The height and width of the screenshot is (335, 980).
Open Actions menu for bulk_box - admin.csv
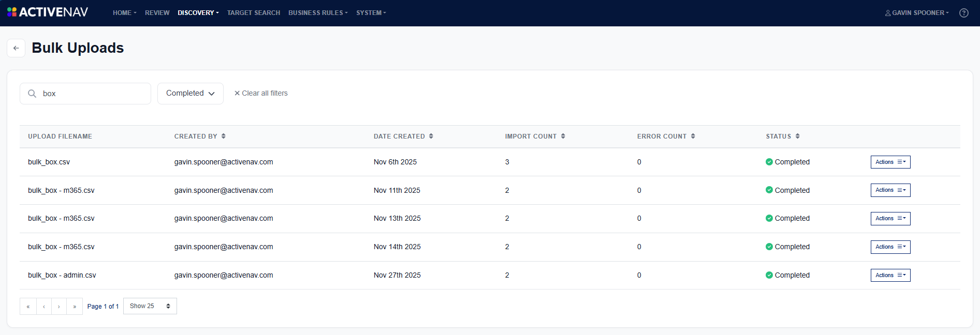[x=890, y=275]
